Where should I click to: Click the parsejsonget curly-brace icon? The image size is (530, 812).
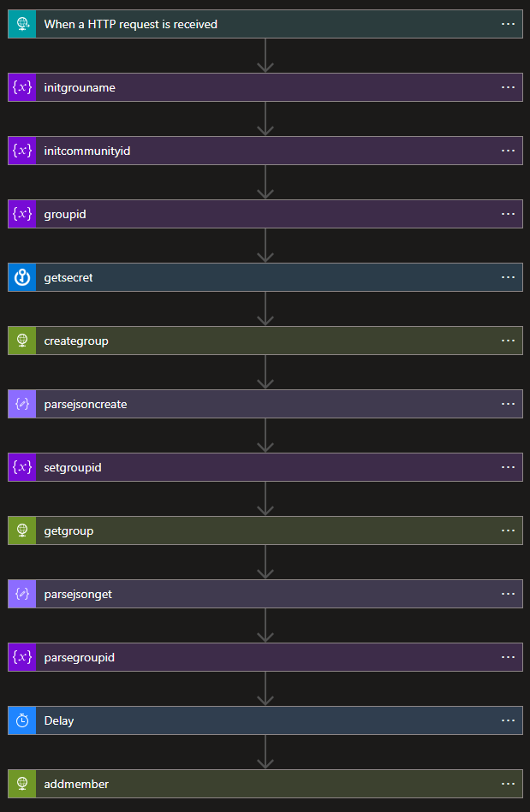click(23, 594)
